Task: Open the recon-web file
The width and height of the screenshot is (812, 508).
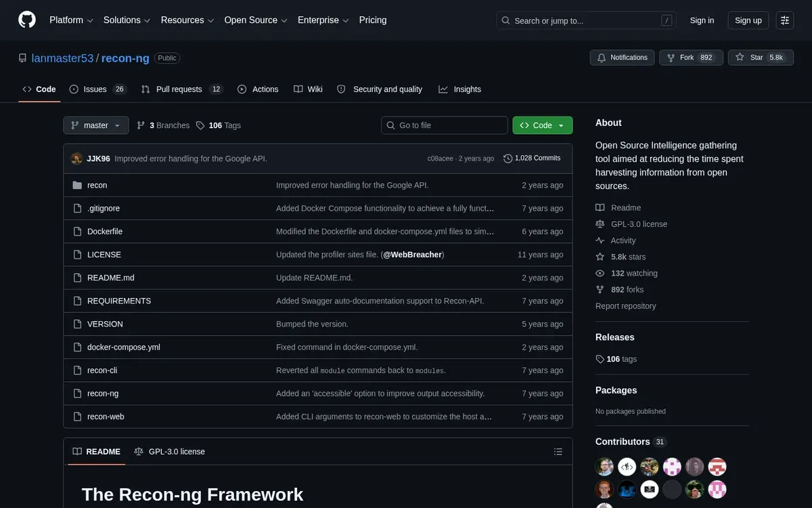Action: click(106, 417)
